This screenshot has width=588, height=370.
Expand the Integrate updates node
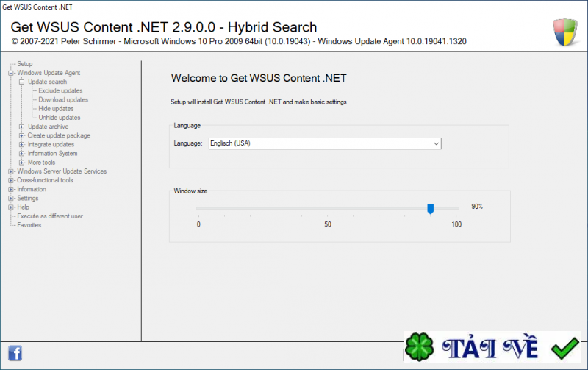[22, 145]
